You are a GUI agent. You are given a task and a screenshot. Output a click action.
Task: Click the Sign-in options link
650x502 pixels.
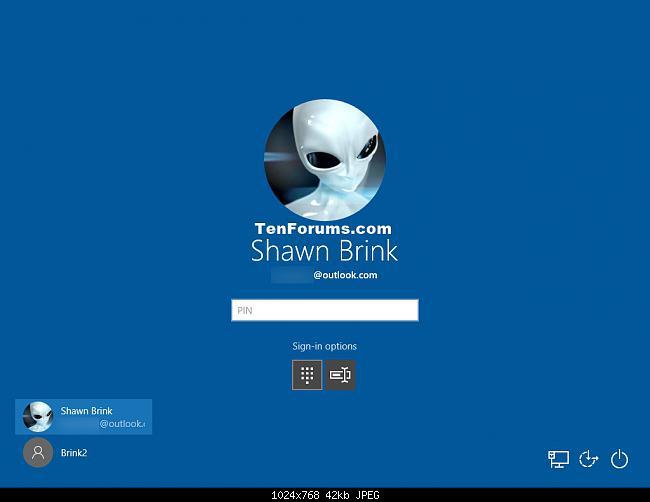pos(325,346)
